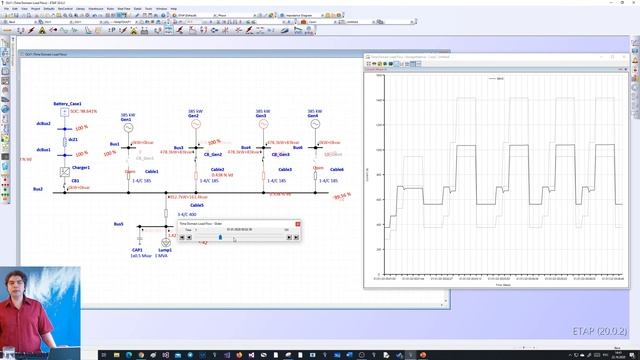Select the Gen1 generator symbol
Viewport: 640px width, 360px height.
128,128
